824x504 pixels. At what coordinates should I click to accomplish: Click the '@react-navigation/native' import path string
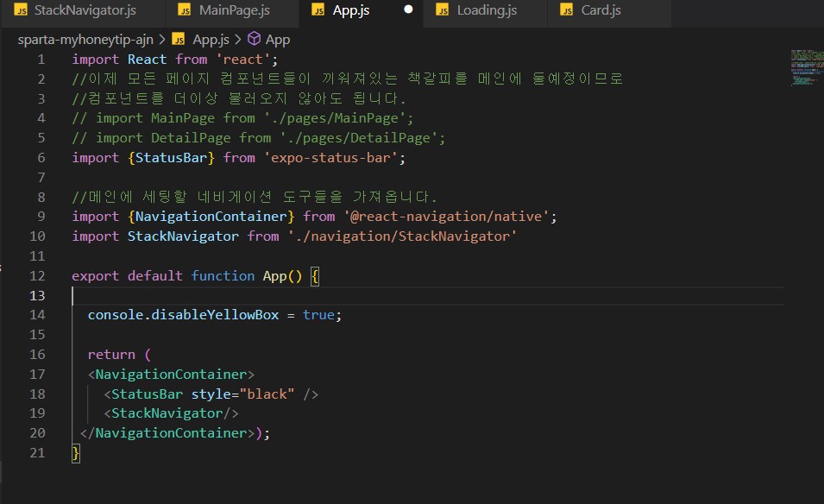tap(445, 216)
